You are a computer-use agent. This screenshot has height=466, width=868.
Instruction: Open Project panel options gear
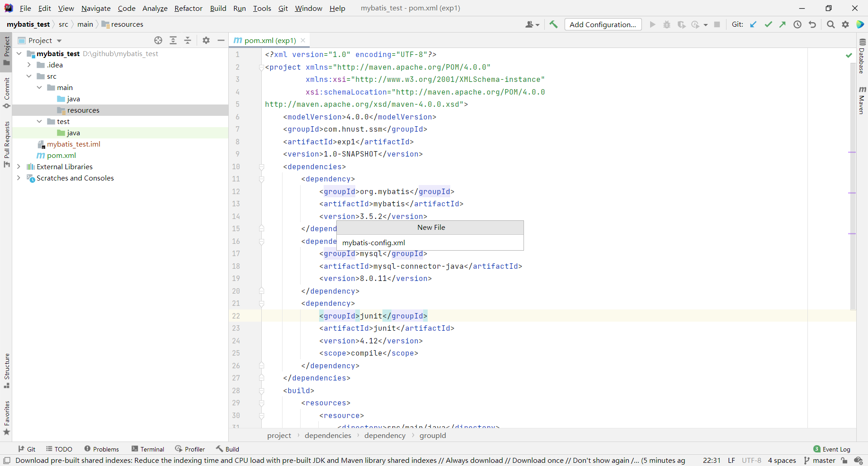coord(206,40)
